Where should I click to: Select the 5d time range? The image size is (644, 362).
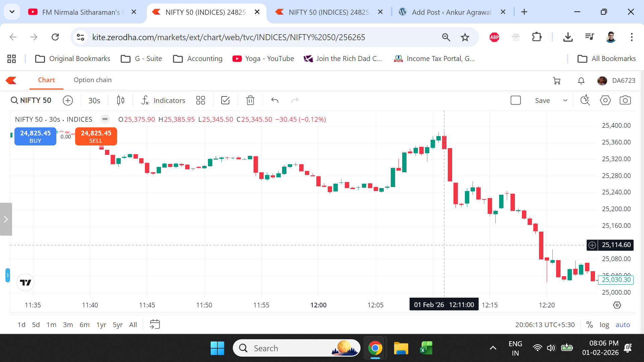pyautogui.click(x=36, y=324)
